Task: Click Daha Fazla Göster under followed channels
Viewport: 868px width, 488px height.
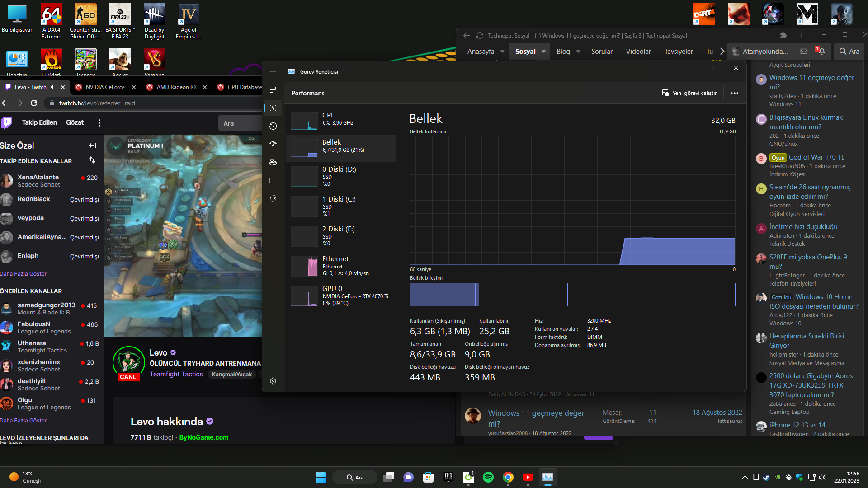Action: tap(24, 274)
